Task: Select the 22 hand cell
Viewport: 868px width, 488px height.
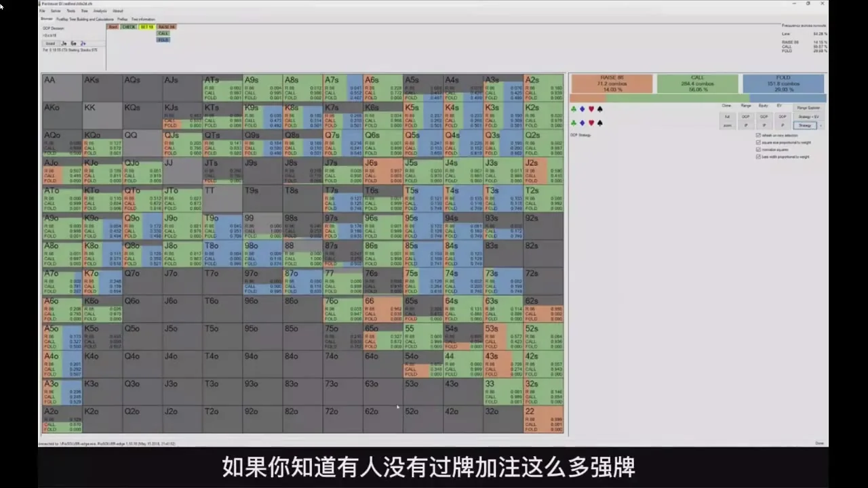Action: (x=544, y=420)
